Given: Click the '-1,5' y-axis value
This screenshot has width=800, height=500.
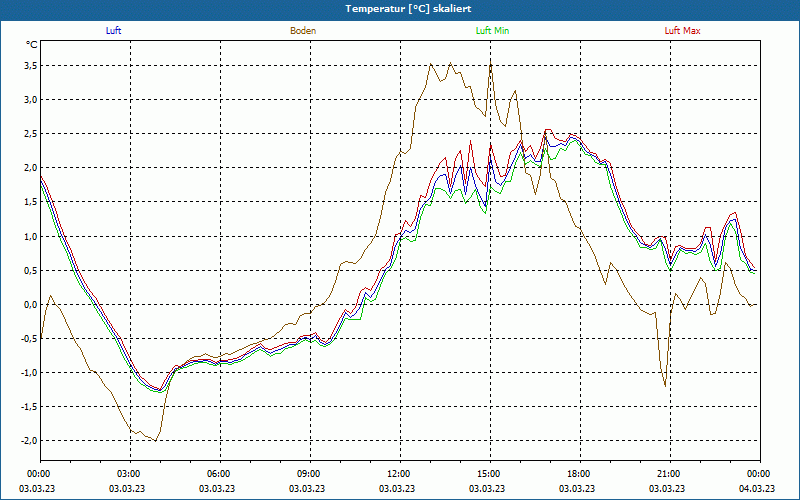Looking at the screenshot, I should pos(30,407).
